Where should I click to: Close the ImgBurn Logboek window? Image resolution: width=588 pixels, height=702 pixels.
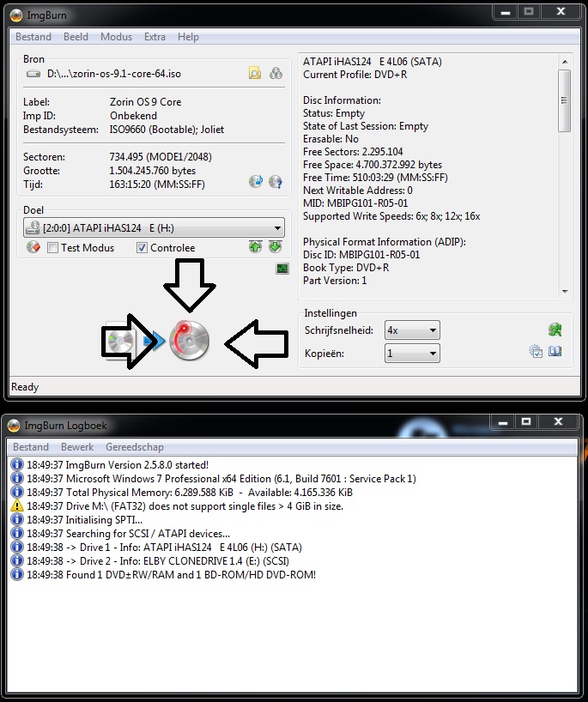pos(558,421)
